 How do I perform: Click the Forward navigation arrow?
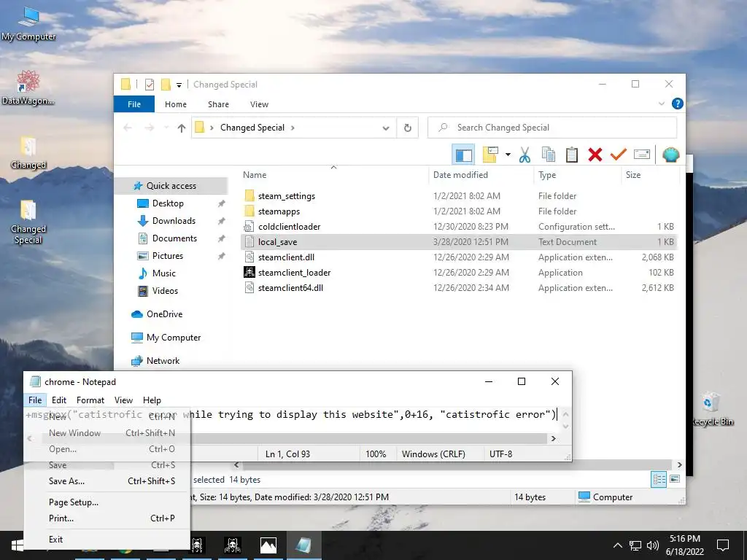149,128
